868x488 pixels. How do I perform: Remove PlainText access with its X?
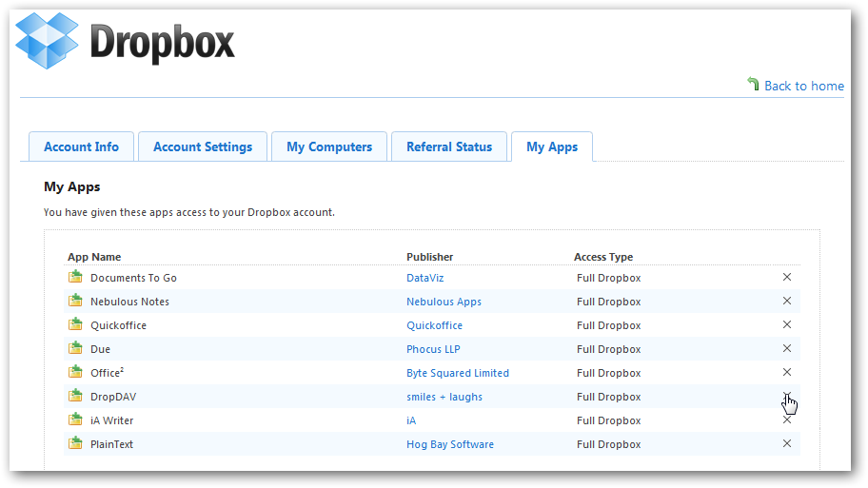coord(786,443)
